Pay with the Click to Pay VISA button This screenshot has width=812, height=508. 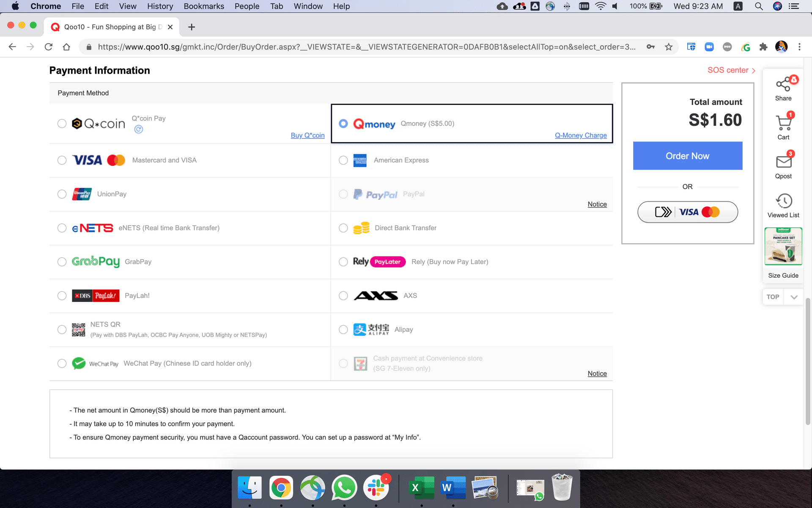[688, 212]
